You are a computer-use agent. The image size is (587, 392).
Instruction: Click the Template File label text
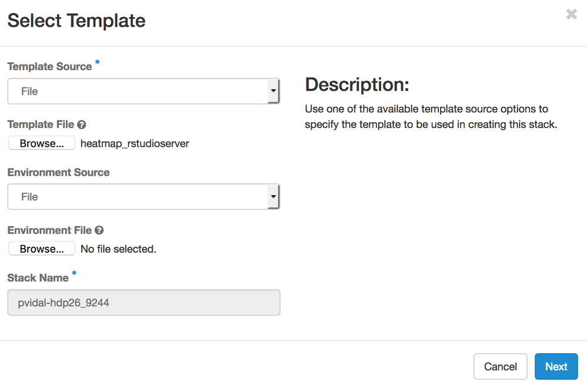[x=41, y=125]
